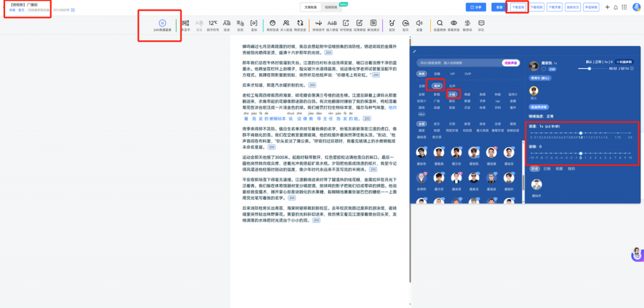Open the apps grid icon
The image size is (644, 308).
tap(625, 7)
